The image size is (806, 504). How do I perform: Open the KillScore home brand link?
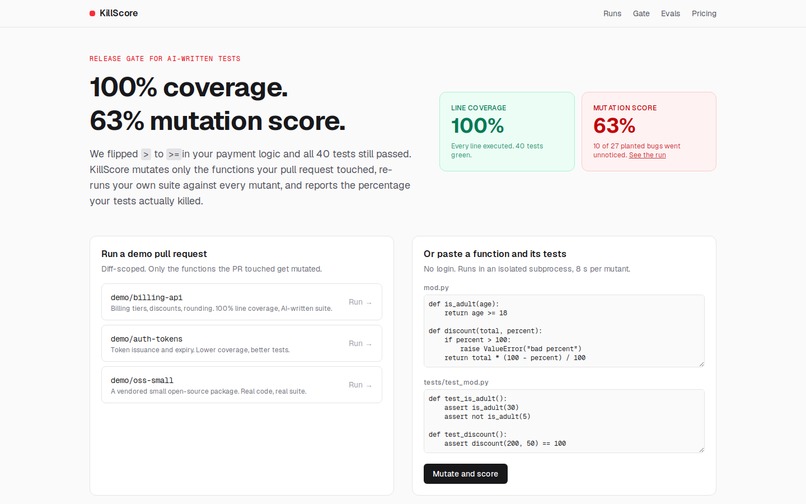(x=114, y=13)
